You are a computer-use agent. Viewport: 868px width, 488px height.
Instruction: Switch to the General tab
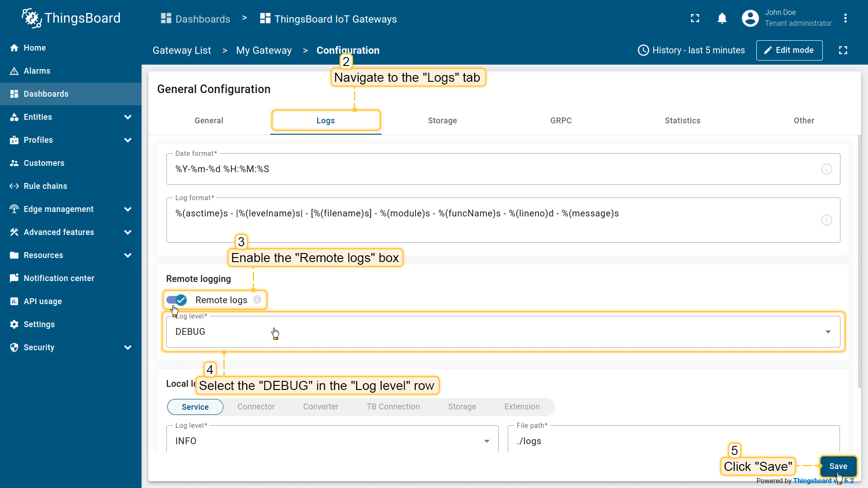[209, 121]
